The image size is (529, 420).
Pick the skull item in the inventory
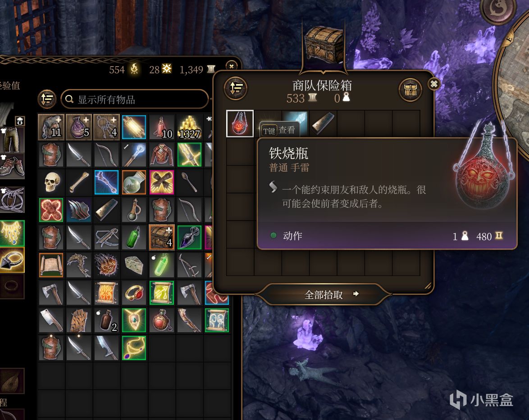tap(51, 182)
